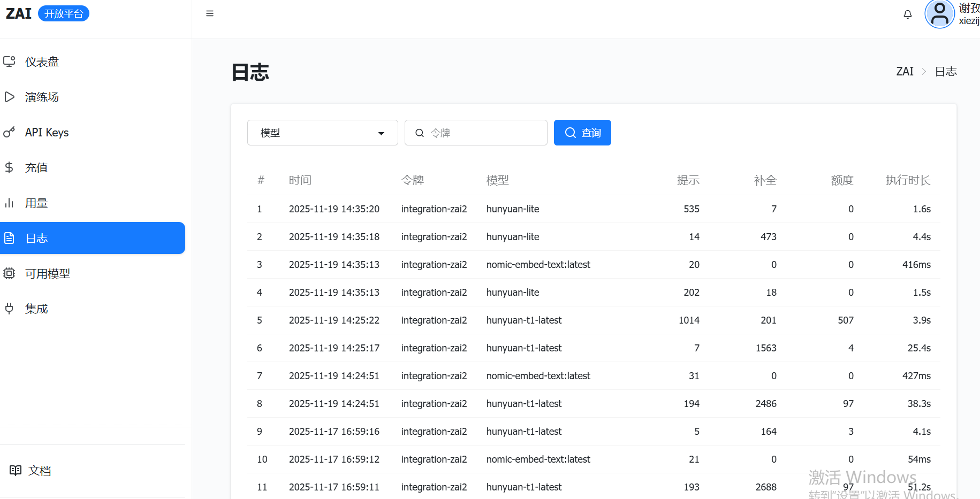The image size is (980, 499).
Task: Click the recharge dollar sign icon
Action: 9,167
